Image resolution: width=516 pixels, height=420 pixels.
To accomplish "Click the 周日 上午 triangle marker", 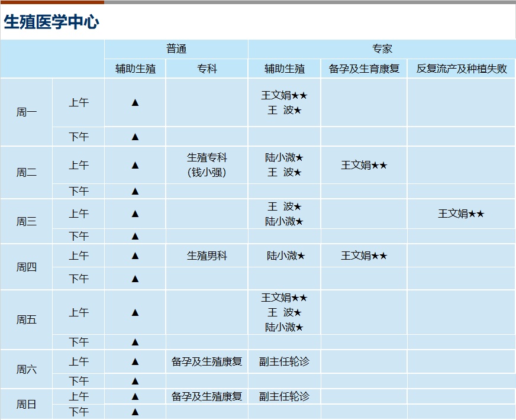I will (136, 396).
